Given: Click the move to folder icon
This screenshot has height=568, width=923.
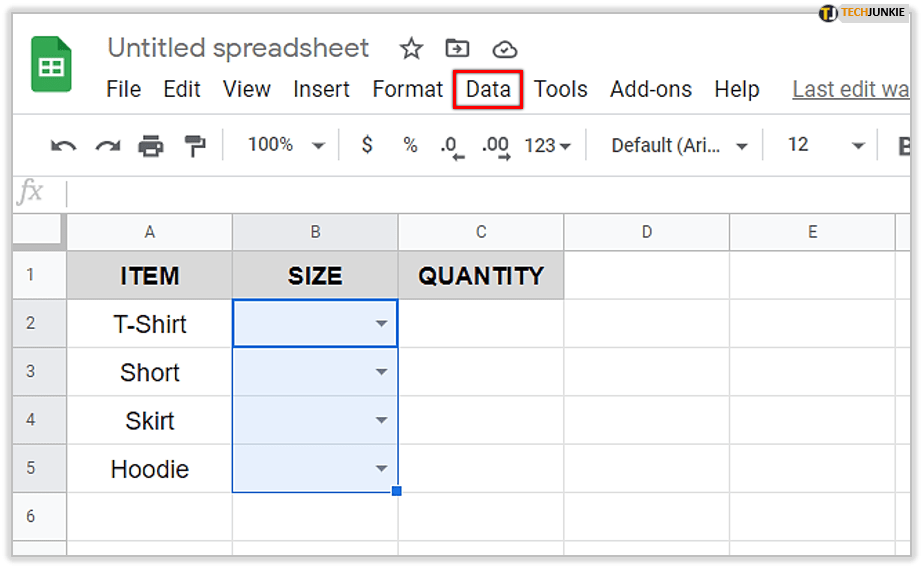Looking at the screenshot, I should pyautogui.click(x=457, y=49).
